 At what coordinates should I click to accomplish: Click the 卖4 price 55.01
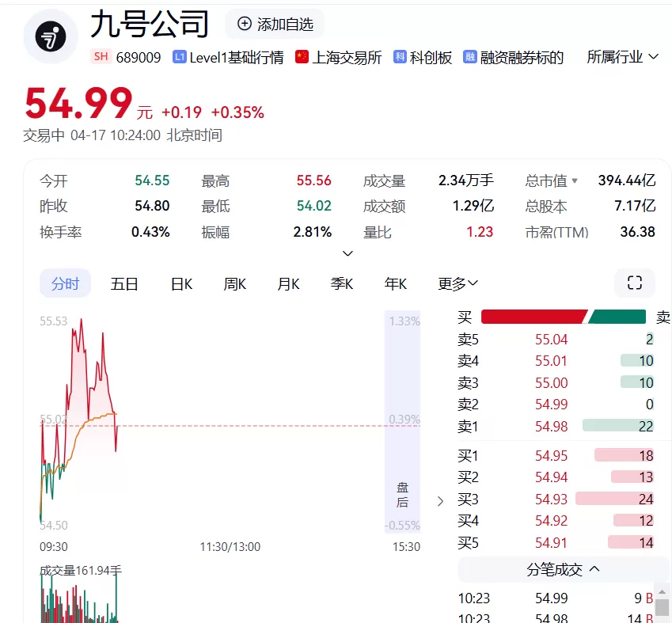[x=551, y=361]
